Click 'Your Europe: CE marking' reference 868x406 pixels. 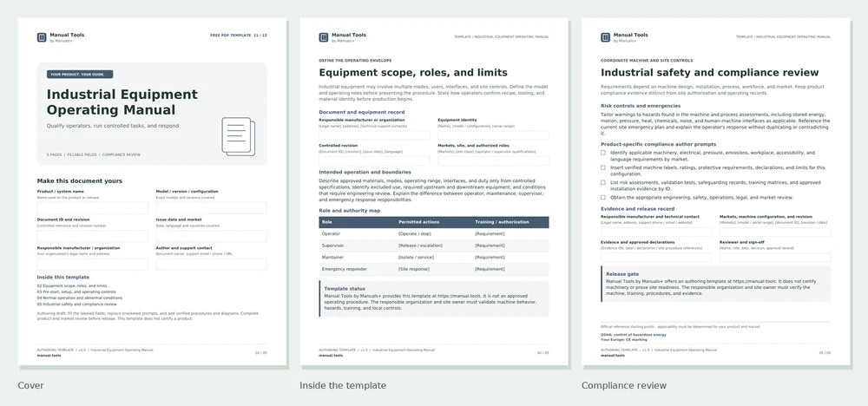click(x=624, y=339)
